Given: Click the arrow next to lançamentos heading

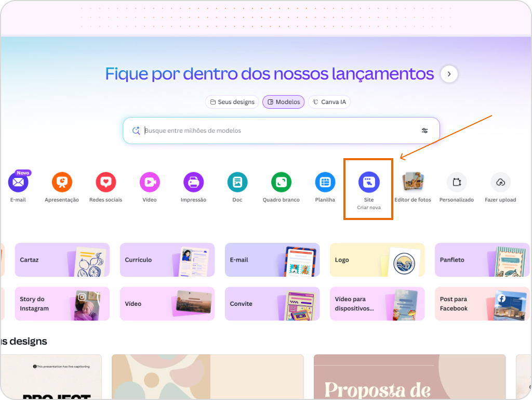Looking at the screenshot, I should pyautogui.click(x=448, y=74).
